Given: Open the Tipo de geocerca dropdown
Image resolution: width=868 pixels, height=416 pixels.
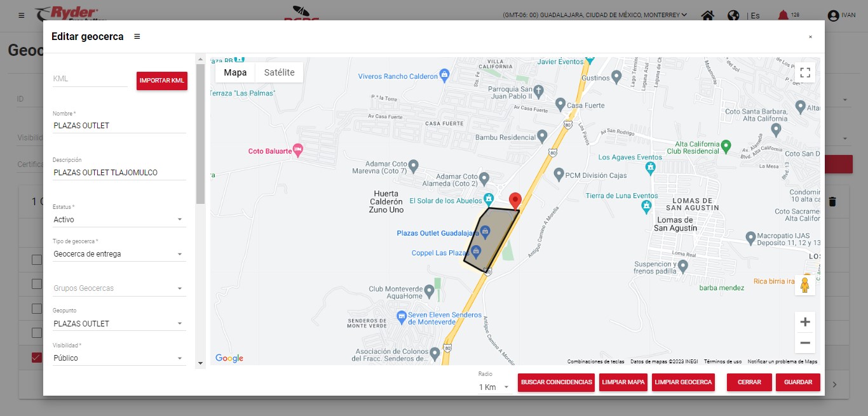Looking at the screenshot, I should pyautogui.click(x=119, y=254).
